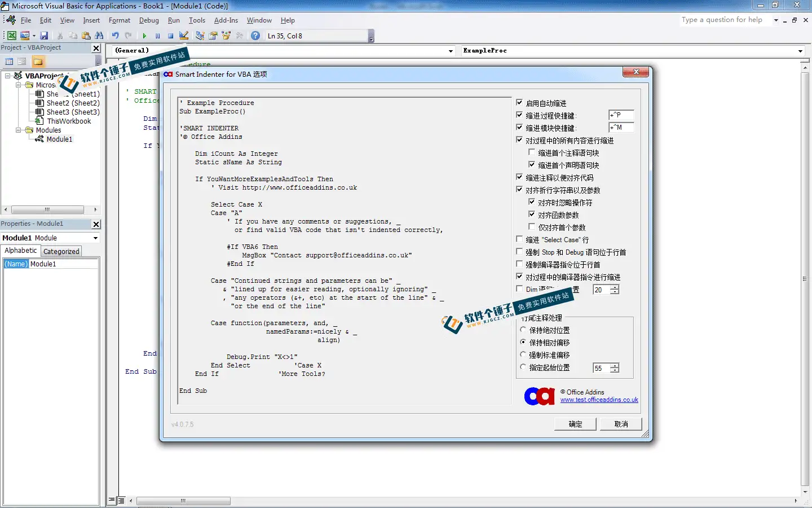
Task: Enable the 缩进 "Select Case" 行 checkbox
Action: click(x=520, y=239)
